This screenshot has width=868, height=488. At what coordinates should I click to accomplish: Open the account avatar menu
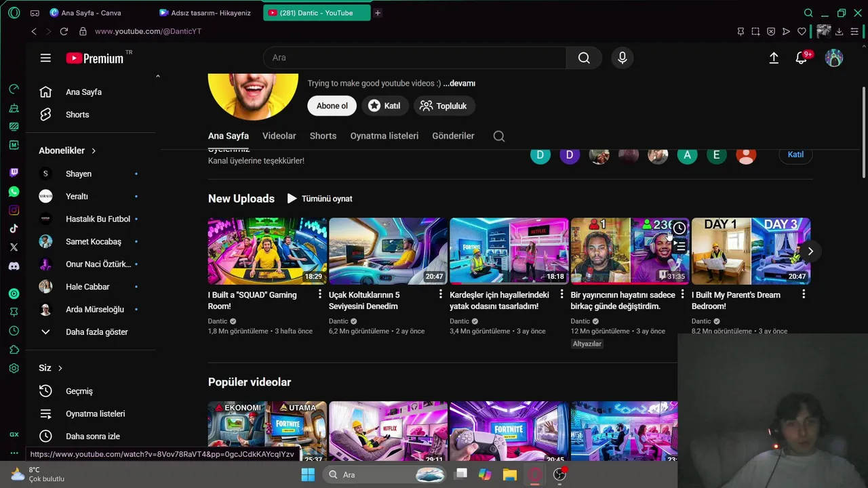pyautogui.click(x=834, y=58)
